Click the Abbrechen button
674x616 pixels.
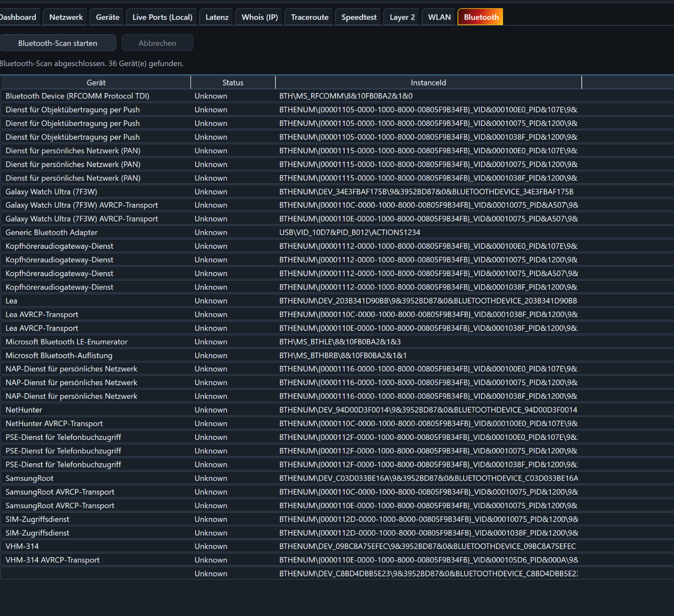[157, 43]
